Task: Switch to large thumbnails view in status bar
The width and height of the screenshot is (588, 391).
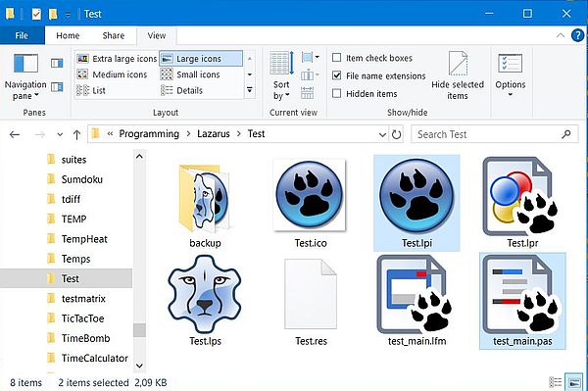Action: coord(573,382)
